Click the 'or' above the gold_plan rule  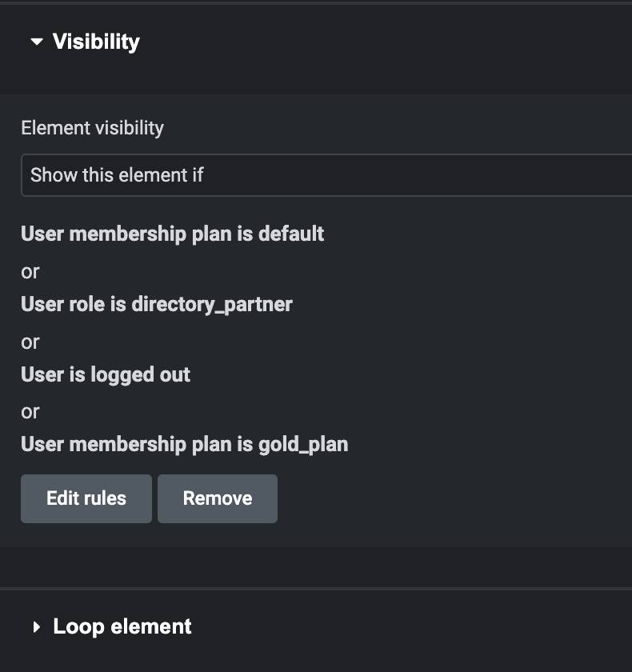(30, 411)
